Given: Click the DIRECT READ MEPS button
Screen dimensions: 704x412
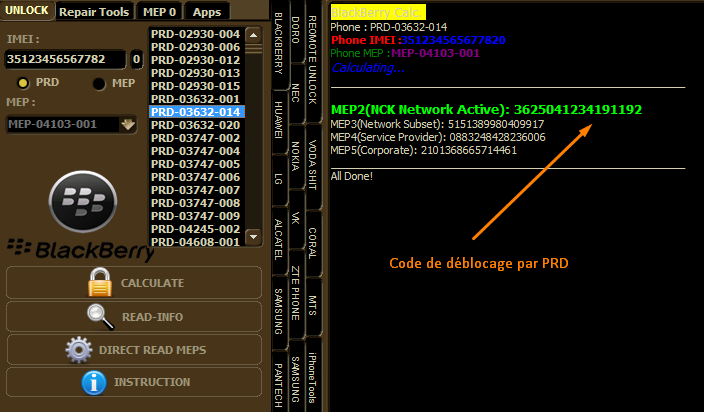Looking at the screenshot, I should click(134, 350).
